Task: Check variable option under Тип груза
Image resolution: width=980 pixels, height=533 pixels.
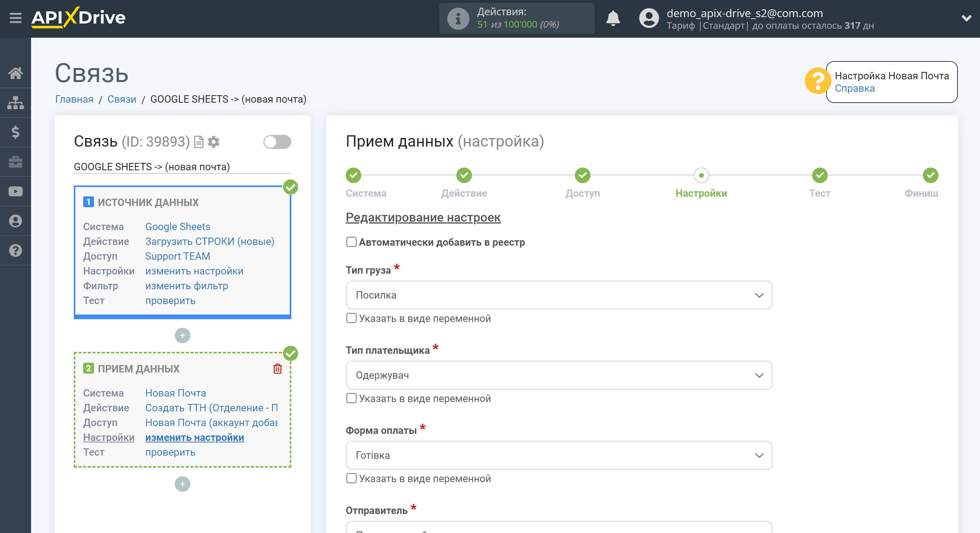Action: pyautogui.click(x=351, y=318)
